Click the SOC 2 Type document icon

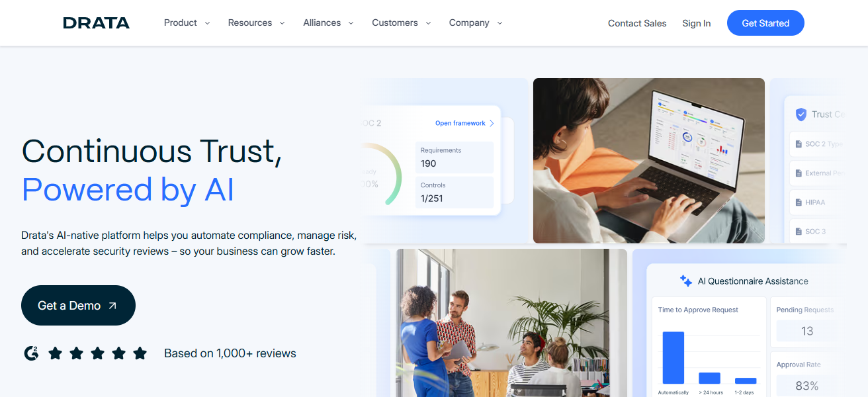pyautogui.click(x=797, y=144)
